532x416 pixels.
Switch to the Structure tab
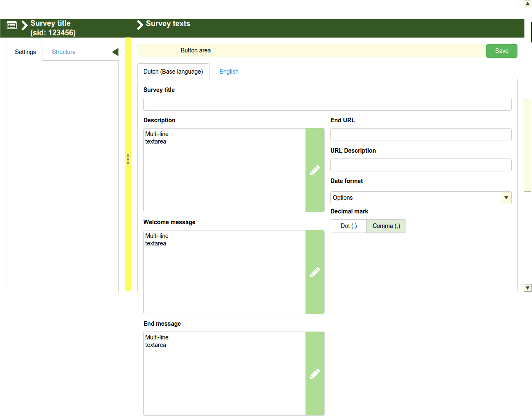64,52
